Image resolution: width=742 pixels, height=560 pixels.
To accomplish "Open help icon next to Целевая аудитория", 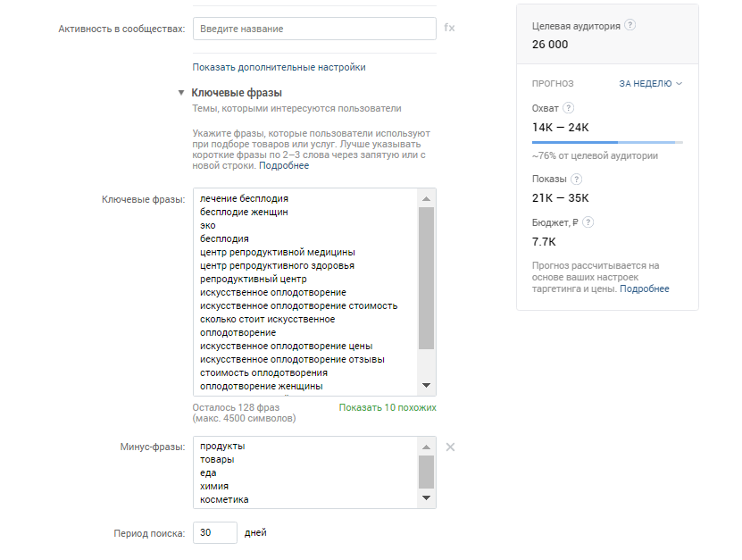I will coord(629,25).
